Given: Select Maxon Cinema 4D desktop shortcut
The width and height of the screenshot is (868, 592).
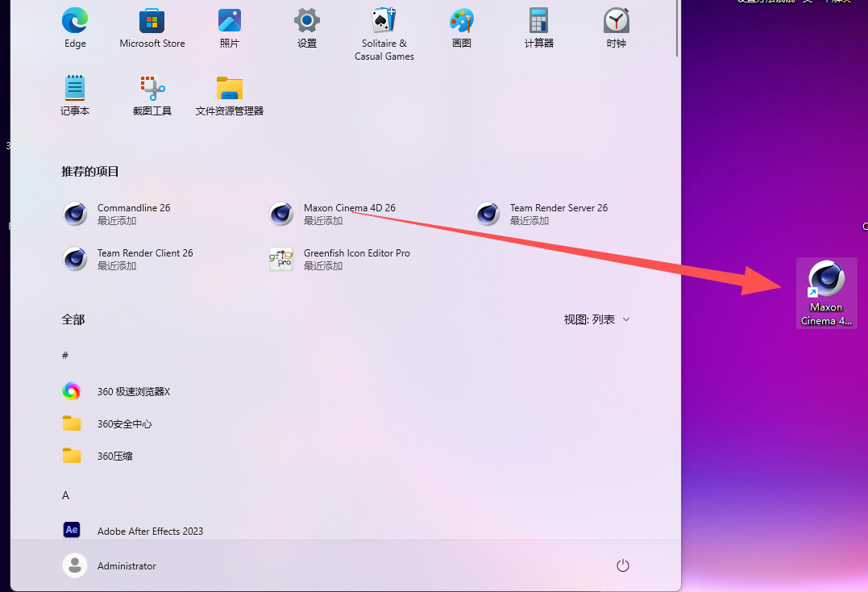Looking at the screenshot, I should coord(826,293).
